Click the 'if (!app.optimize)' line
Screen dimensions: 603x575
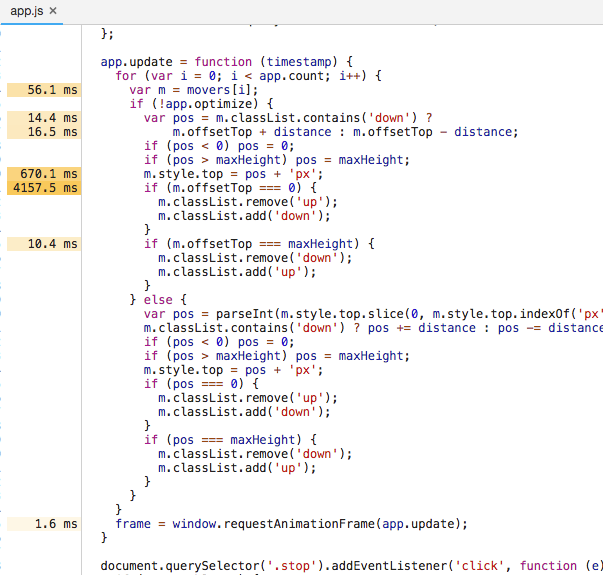(x=202, y=104)
